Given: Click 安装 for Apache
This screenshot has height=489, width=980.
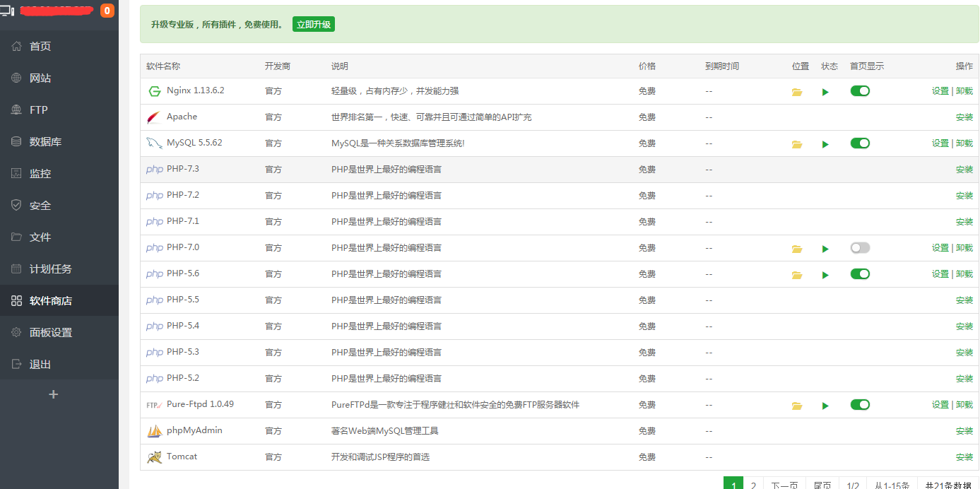Looking at the screenshot, I should pos(964,117).
